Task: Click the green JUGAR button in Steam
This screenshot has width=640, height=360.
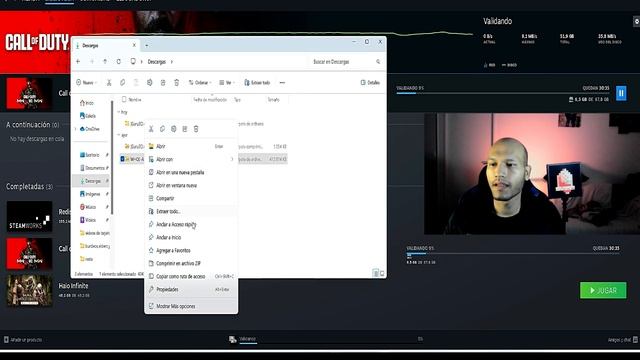Action: (603, 290)
